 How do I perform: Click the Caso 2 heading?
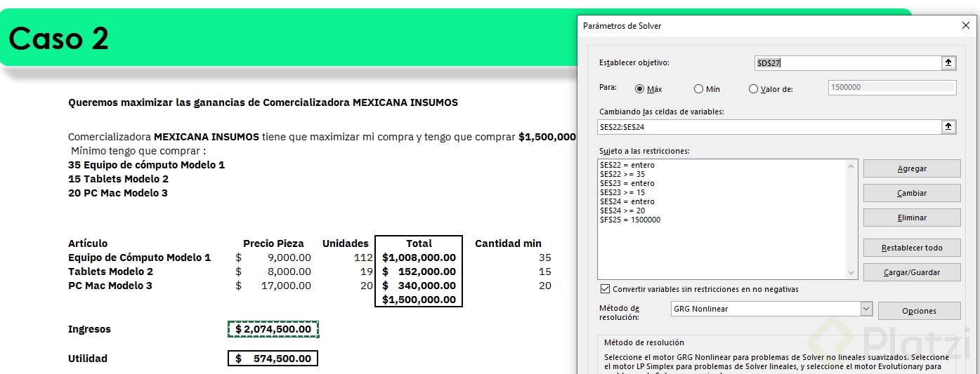[x=59, y=38]
